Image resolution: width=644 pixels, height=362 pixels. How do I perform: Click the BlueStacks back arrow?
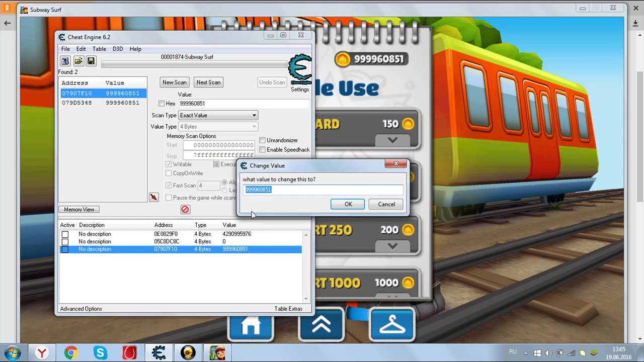8,23
